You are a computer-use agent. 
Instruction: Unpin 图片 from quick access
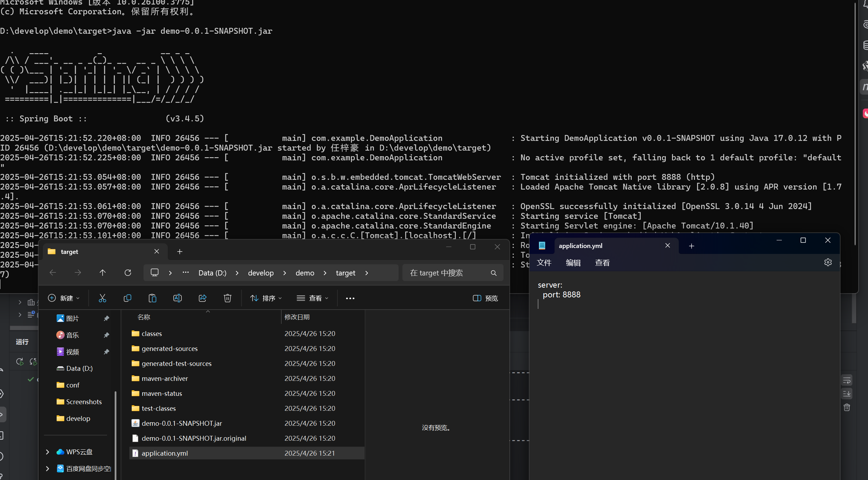[106, 318]
